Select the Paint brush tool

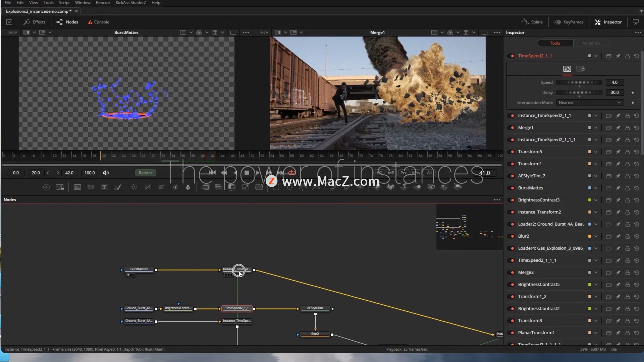pyautogui.click(x=117, y=187)
